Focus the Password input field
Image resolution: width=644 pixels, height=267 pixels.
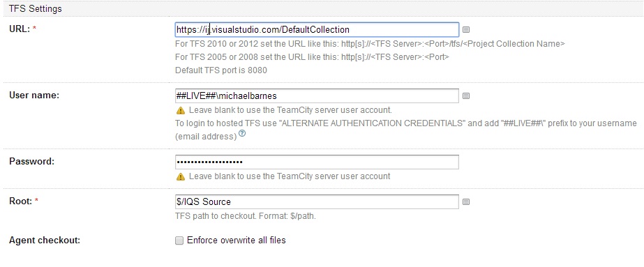click(x=317, y=162)
